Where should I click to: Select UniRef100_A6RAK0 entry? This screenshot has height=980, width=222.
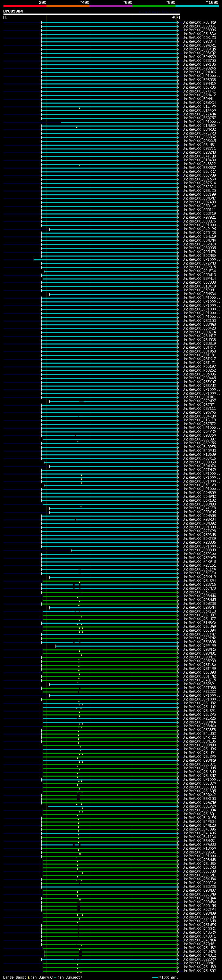(199, 244)
